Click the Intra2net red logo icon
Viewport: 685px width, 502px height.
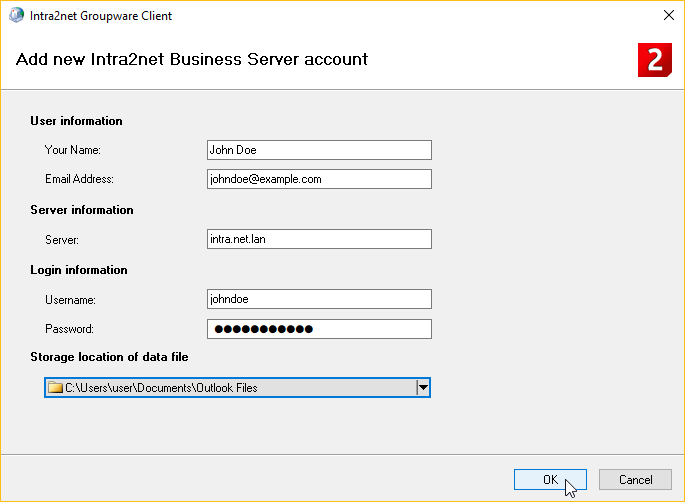654,60
